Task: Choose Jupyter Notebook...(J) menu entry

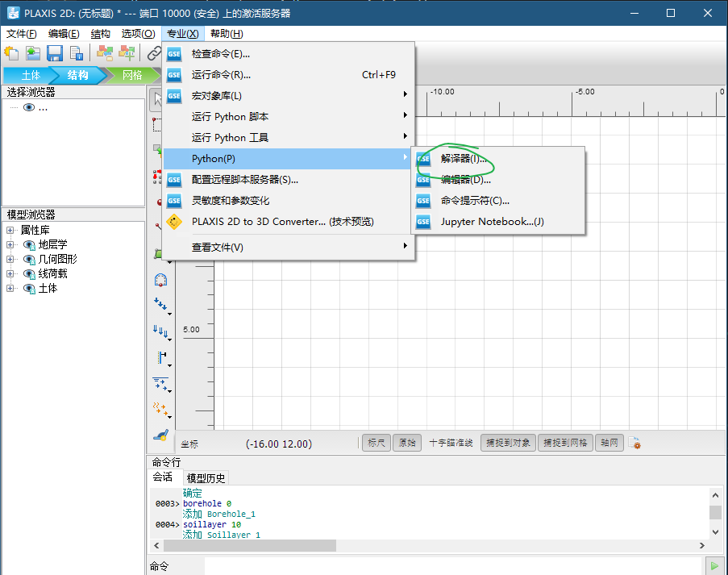Action: tap(497, 222)
